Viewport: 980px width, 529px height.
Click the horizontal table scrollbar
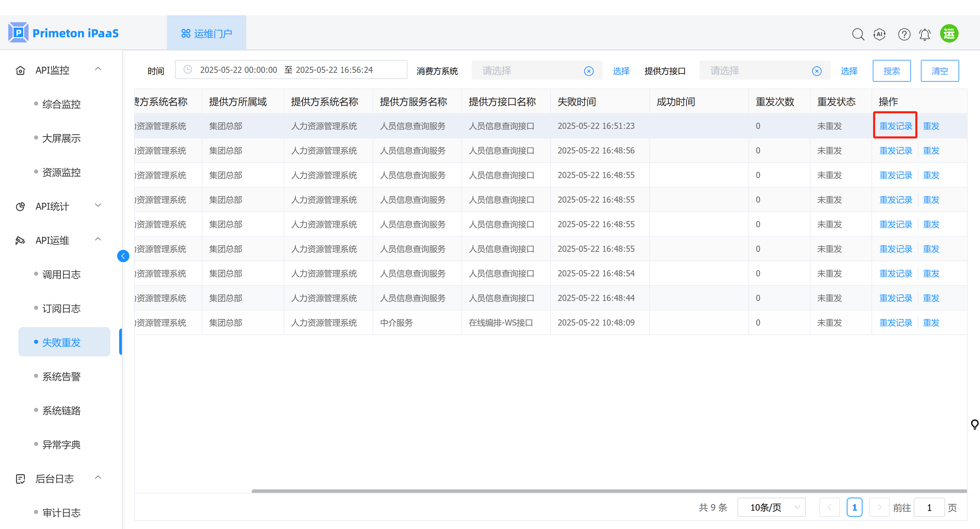click(609, 491)
